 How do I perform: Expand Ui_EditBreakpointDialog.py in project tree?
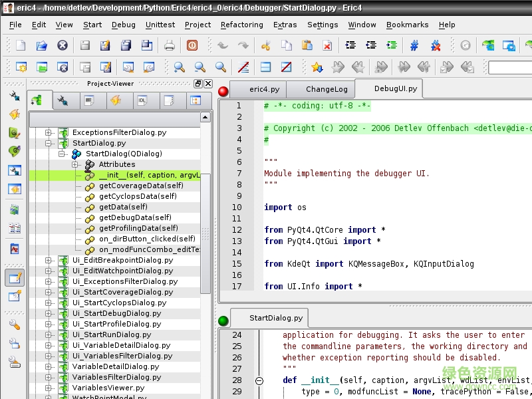coord(49,260)
